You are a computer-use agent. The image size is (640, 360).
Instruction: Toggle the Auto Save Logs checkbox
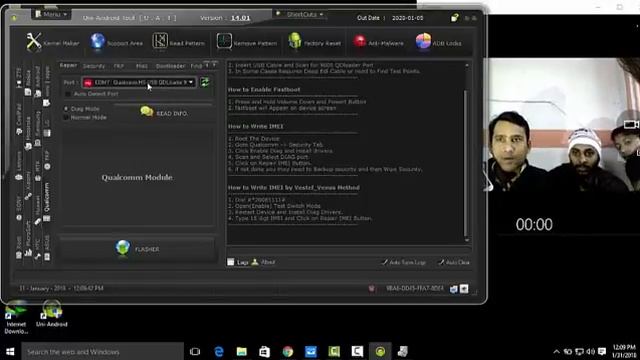tap(384, 262)
